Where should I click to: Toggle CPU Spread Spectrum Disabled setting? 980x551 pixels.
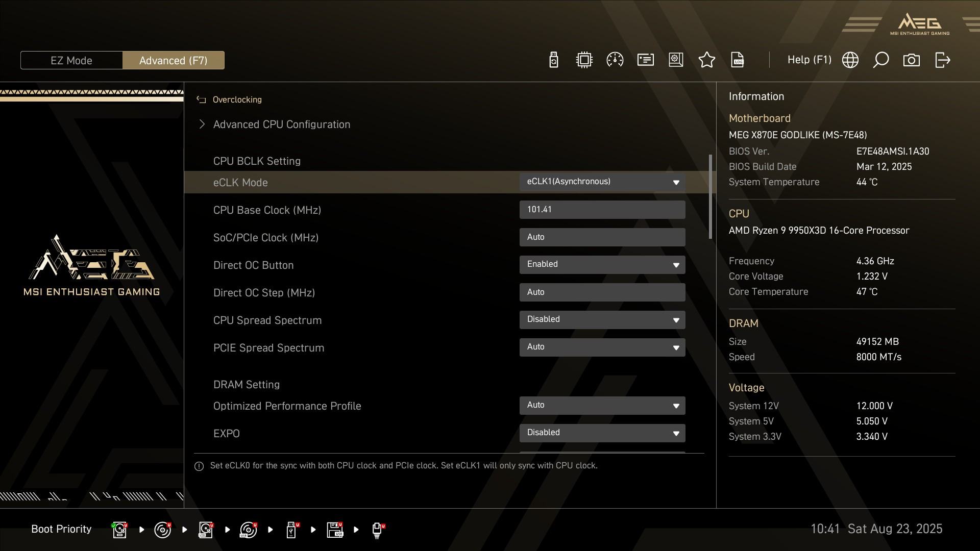(602, 320)
